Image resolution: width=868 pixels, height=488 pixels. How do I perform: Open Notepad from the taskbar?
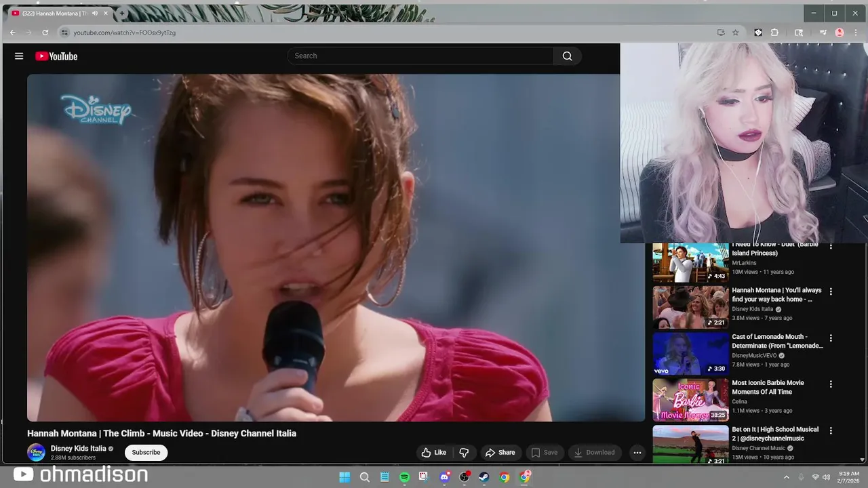[384, 477]
